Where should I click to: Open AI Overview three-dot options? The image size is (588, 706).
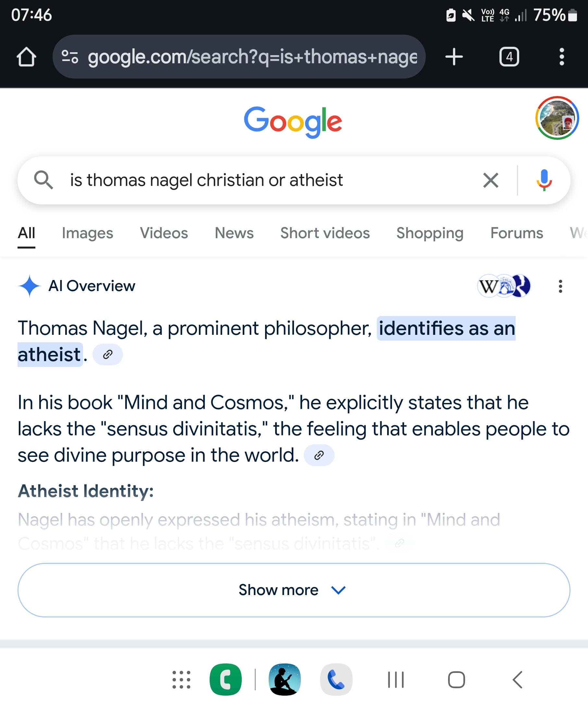click(560, 286)
